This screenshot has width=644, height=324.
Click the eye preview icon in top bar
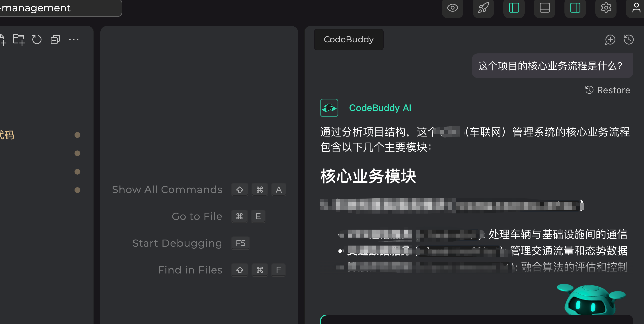(x=453, y=8)
